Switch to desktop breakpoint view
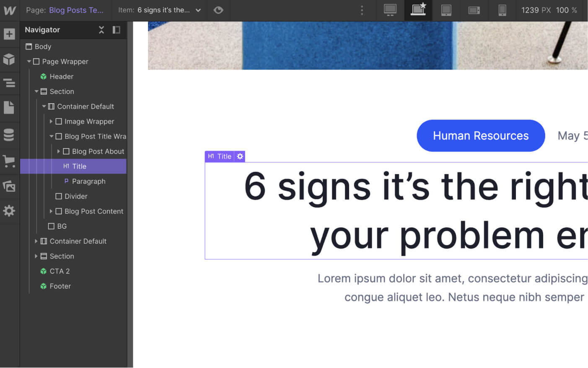 (390, 10)
